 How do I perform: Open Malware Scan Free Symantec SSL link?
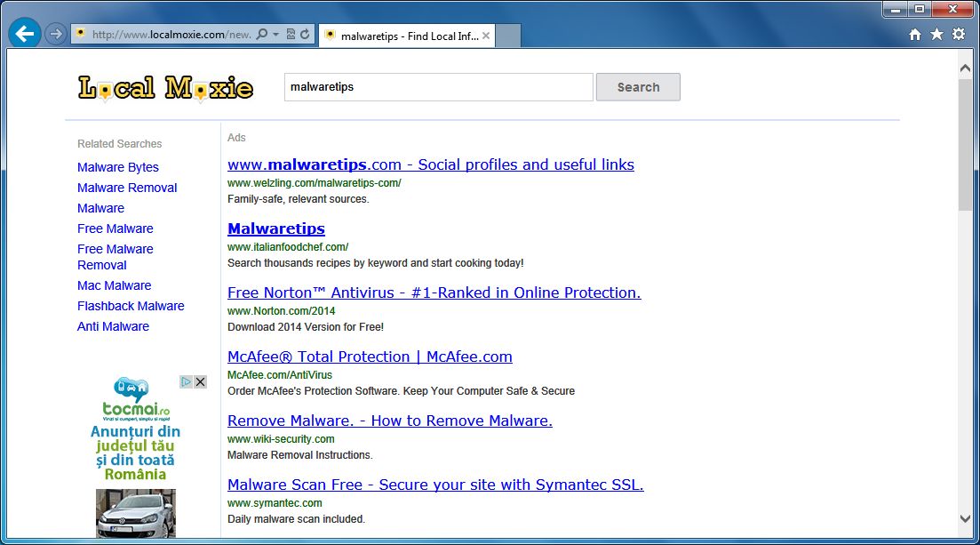(435, 485)
